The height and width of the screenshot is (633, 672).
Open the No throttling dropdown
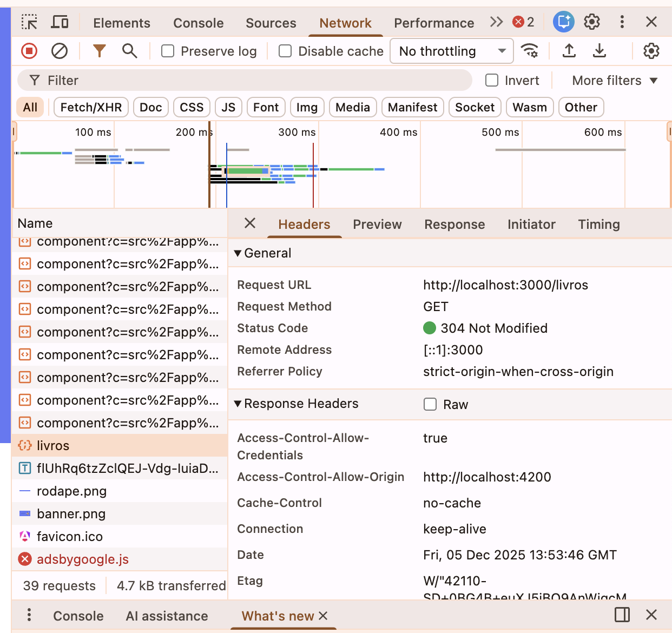point(451,51)
